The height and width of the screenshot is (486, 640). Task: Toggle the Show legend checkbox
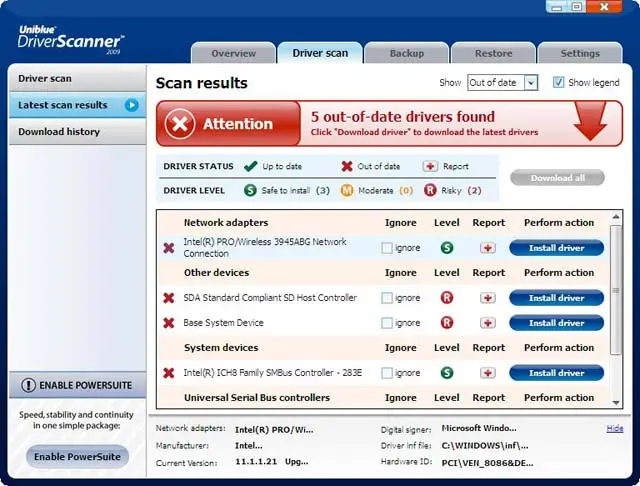click(558, 82)
